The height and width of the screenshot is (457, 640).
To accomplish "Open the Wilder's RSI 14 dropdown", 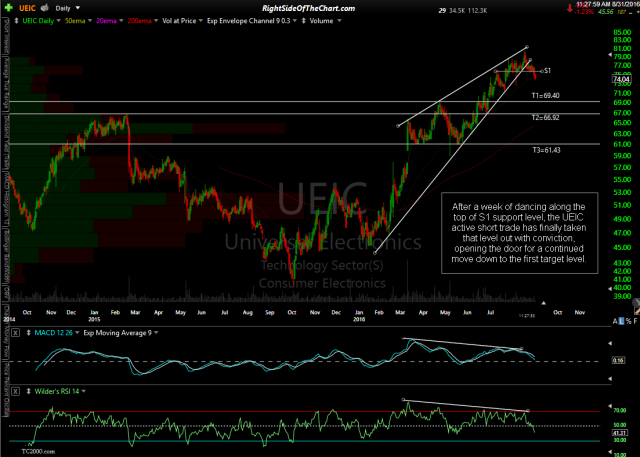I will pyautogui.click(x=84, y=391).
